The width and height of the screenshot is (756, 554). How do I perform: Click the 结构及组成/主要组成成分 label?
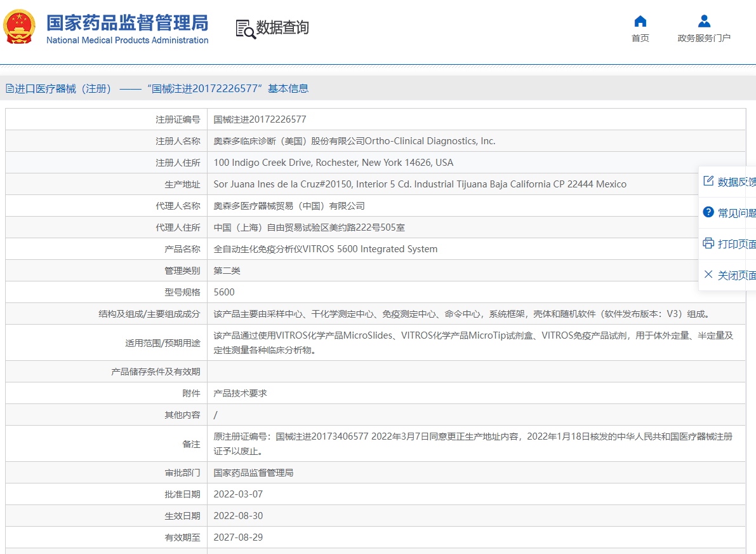(x=149, y=314)
